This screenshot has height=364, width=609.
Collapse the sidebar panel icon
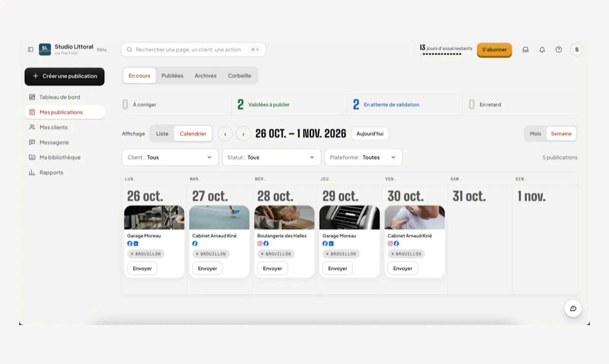point(30,49)
